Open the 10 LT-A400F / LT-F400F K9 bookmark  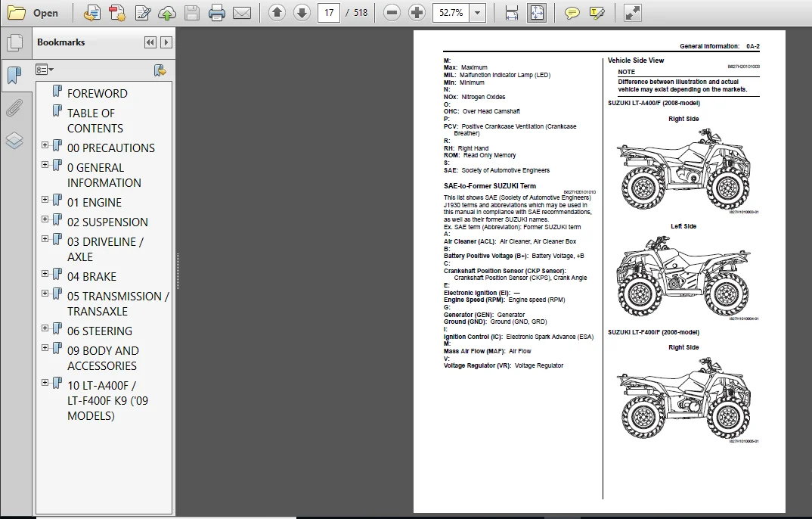[107, 400]
